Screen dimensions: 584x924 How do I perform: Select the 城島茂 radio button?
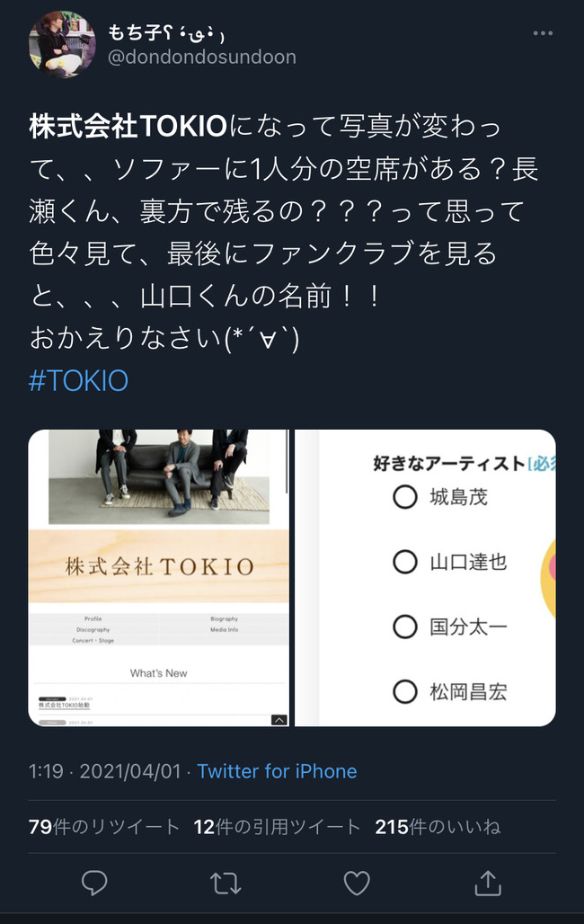[405, 497]
